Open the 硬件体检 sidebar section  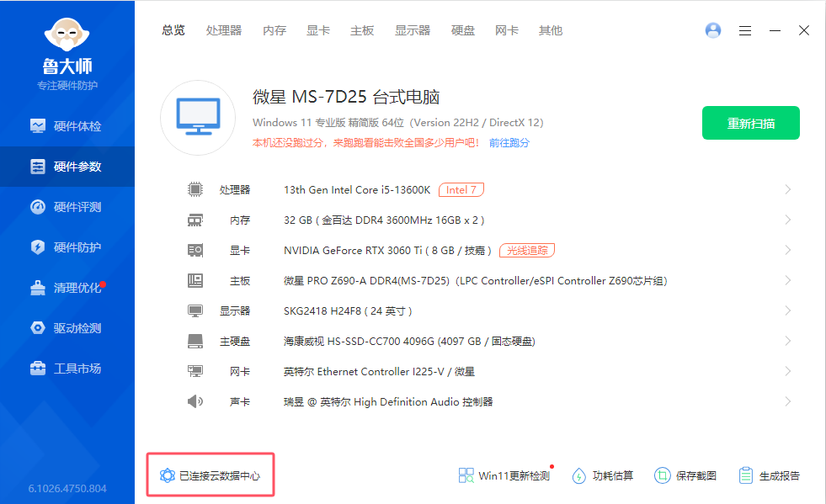[x=67, y=126]
